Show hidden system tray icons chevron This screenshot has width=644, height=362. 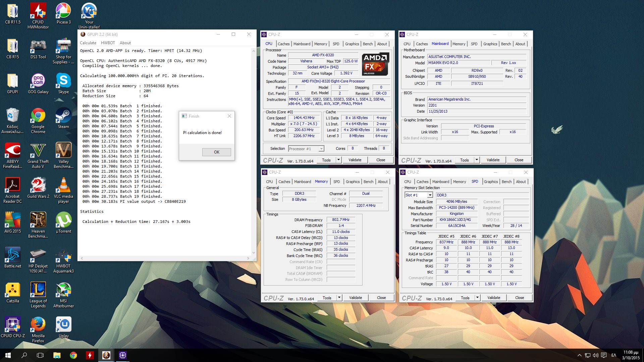579,355
